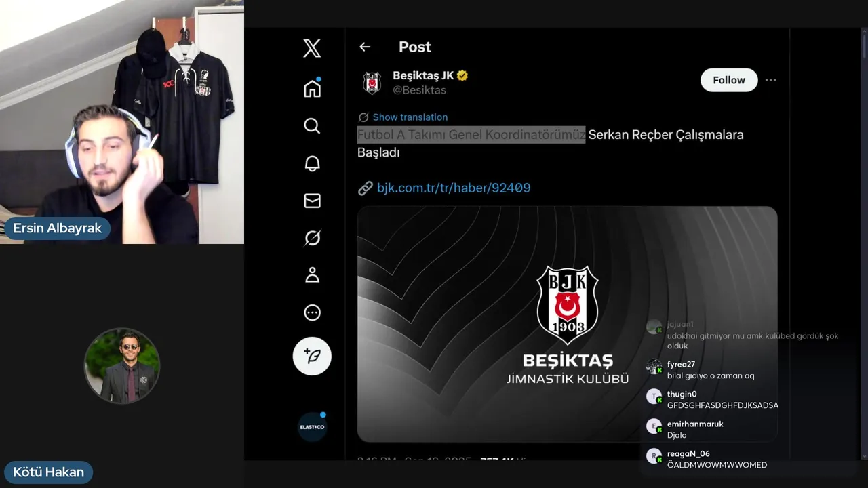
Task: Click the emirhanmaruk chat avatar
Action: (654, 426)
